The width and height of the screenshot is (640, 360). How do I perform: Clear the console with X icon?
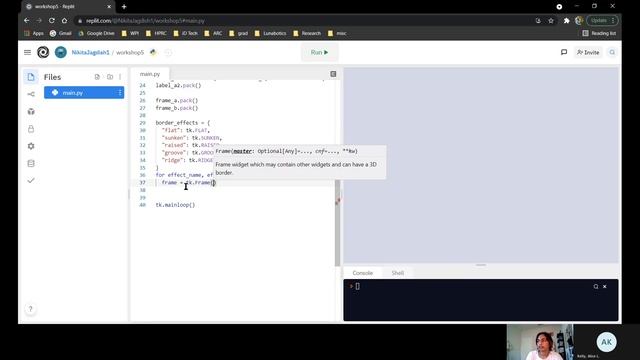point(604,287)
